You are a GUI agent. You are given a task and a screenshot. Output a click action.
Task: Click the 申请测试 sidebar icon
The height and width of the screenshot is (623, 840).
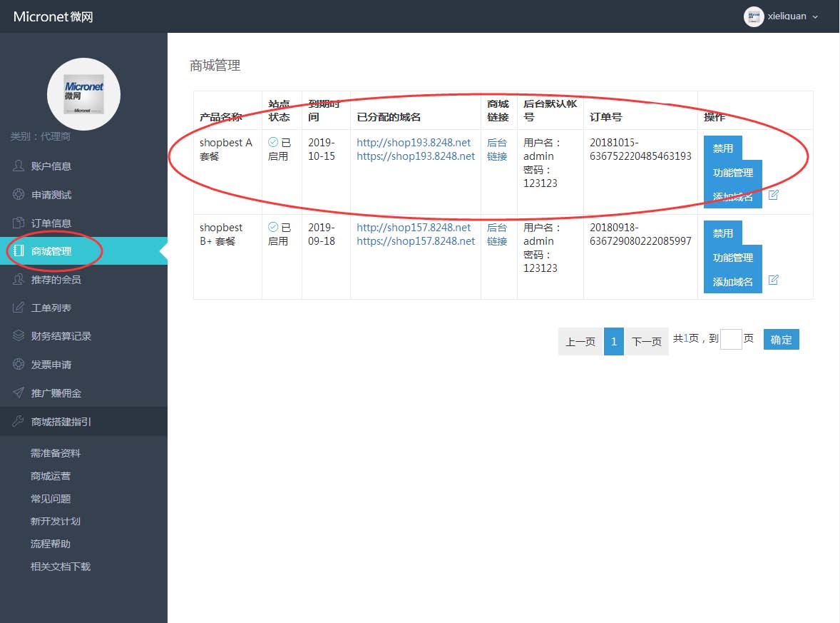click(19, 194)
